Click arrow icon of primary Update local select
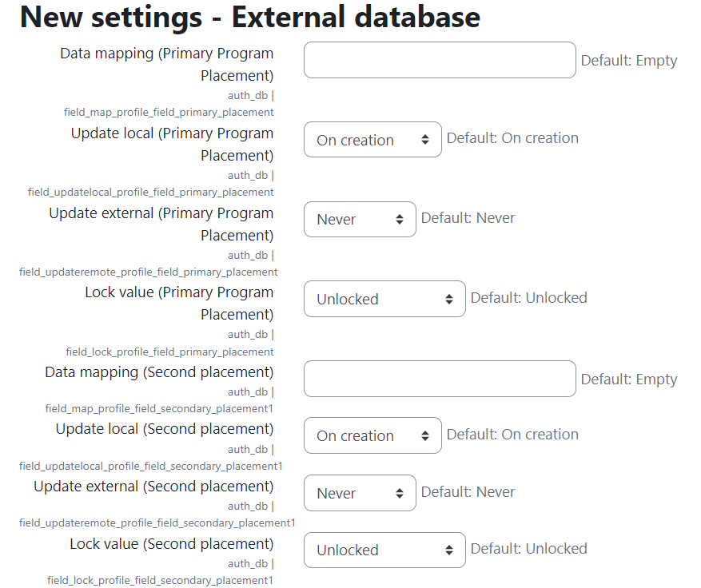Screen dimensions: 701x588 point(424,140)
